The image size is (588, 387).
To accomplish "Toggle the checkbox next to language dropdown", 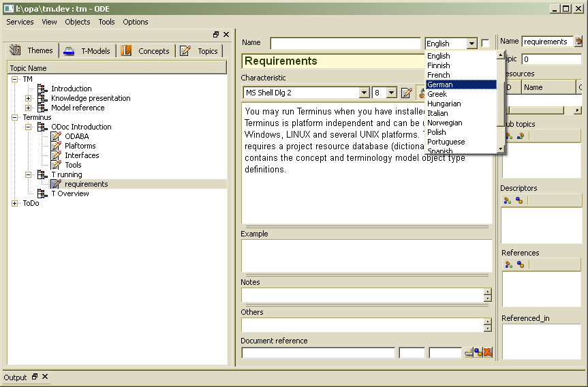I will [x=485, y=44].
